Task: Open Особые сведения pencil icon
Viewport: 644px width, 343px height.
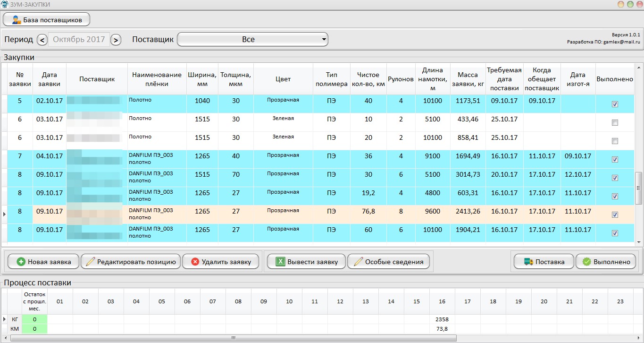Action: pos(359,262)
